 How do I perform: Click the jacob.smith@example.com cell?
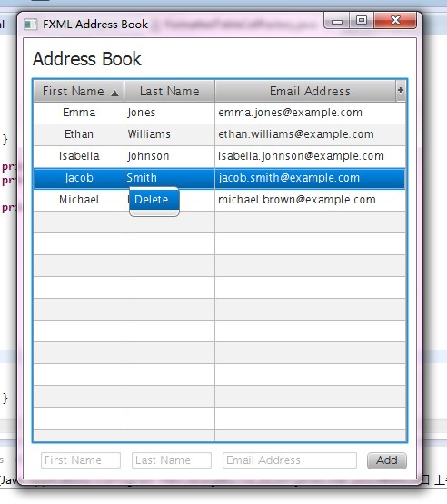[310, 178]
